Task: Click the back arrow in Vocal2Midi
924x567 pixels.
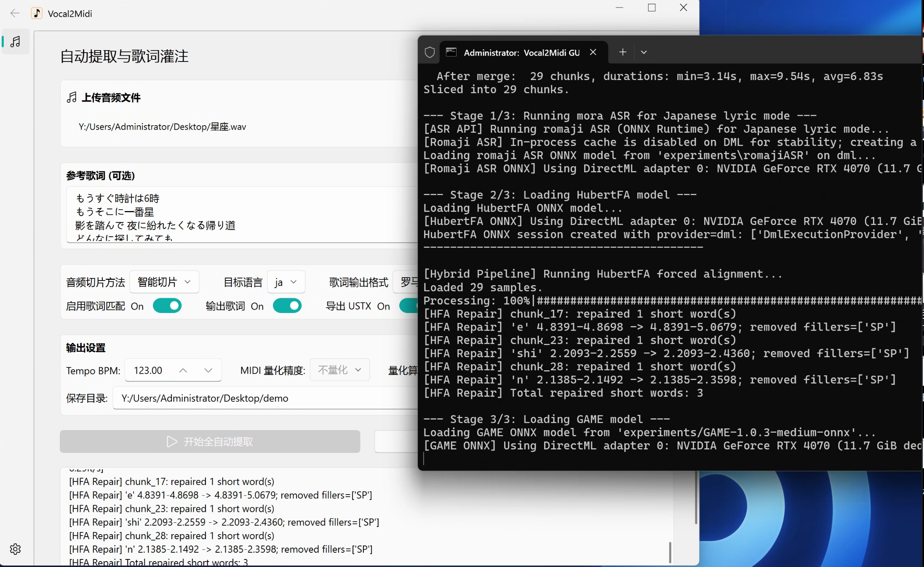Action: pos(15,13)
